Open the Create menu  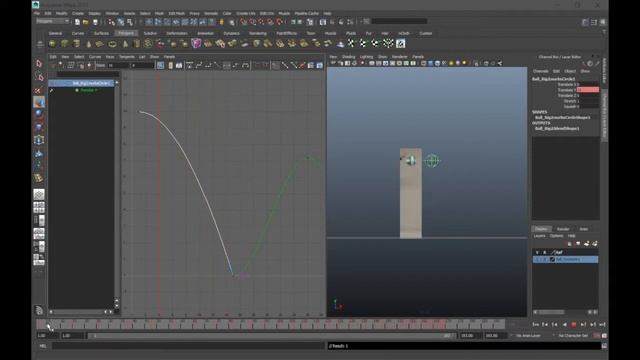tap(78, 13)
